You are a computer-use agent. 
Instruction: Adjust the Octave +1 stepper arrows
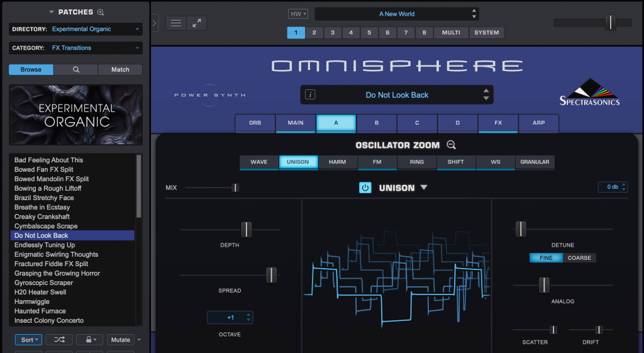[248, 317]
